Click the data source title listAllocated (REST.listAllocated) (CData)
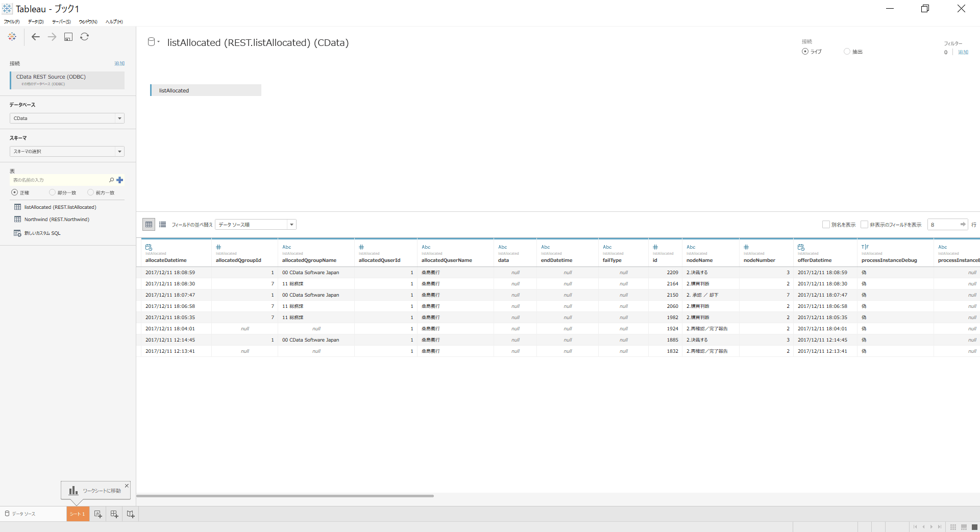The image size is (980, 532). pos(258,42)
